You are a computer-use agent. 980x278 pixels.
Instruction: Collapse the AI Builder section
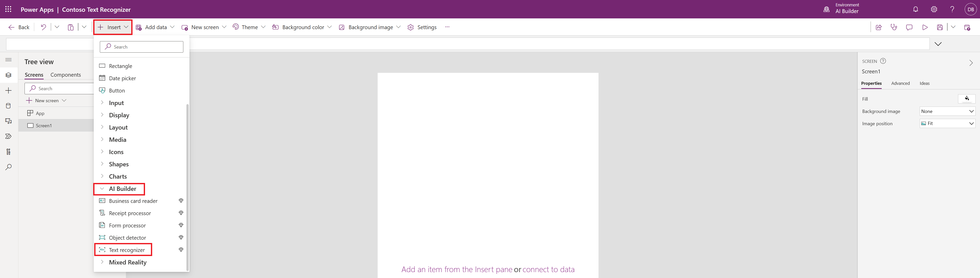[x=102, y=189]
